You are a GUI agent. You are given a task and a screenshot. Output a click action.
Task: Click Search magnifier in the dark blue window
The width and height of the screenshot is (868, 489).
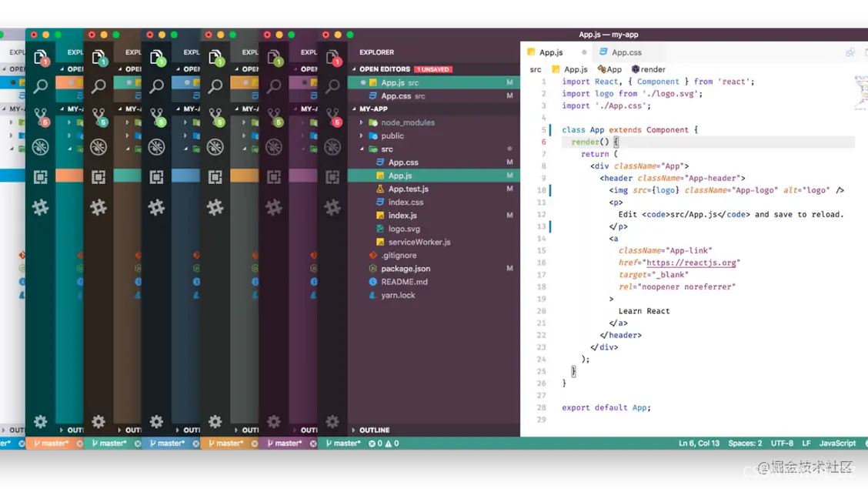click(157, 86)
